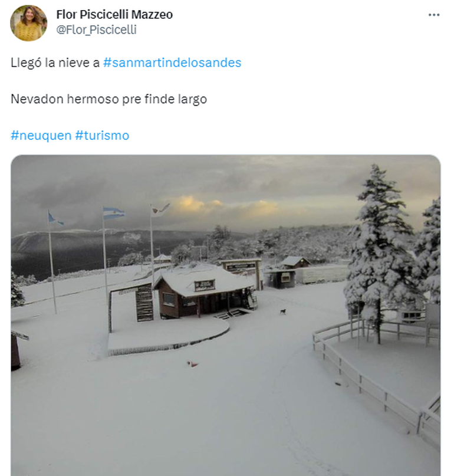454x476 pixels.
Task: Click the red object lying in the snow
Action: [x=192, y=364]
